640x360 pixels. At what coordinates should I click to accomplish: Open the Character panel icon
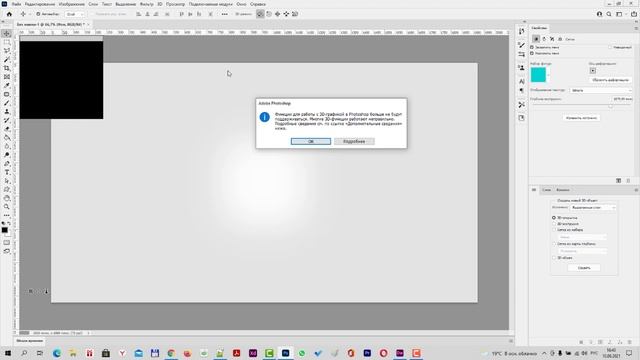pos(521,81)
